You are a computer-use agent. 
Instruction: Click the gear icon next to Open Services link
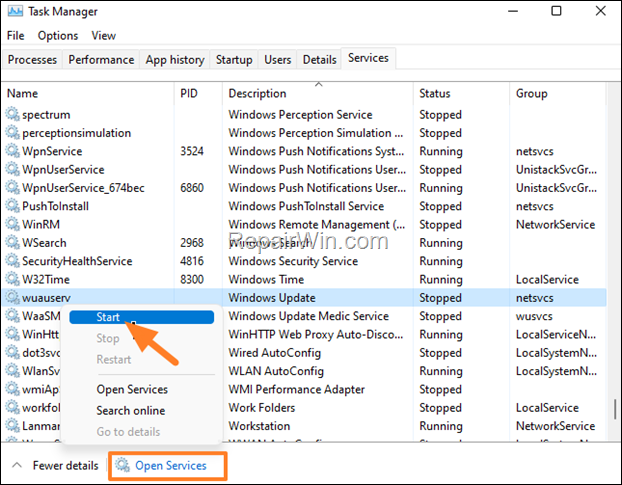pyautogui.click(x=123, y=465)
